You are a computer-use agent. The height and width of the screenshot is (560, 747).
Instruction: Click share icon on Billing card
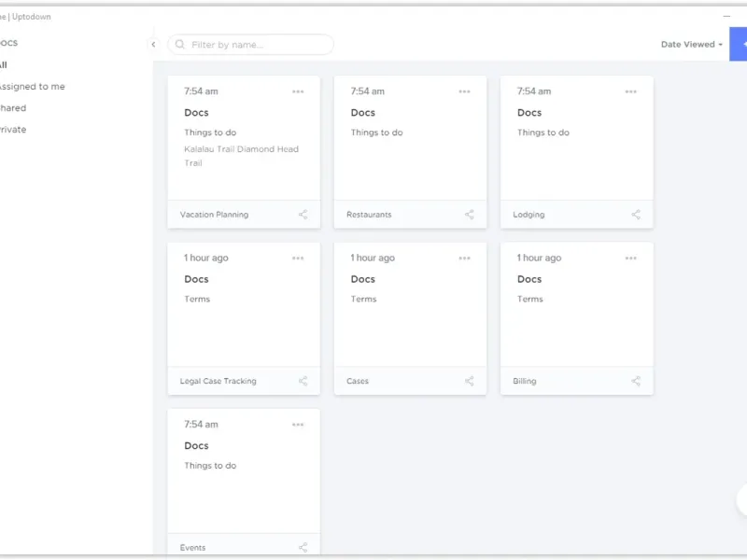pos(636,381)
